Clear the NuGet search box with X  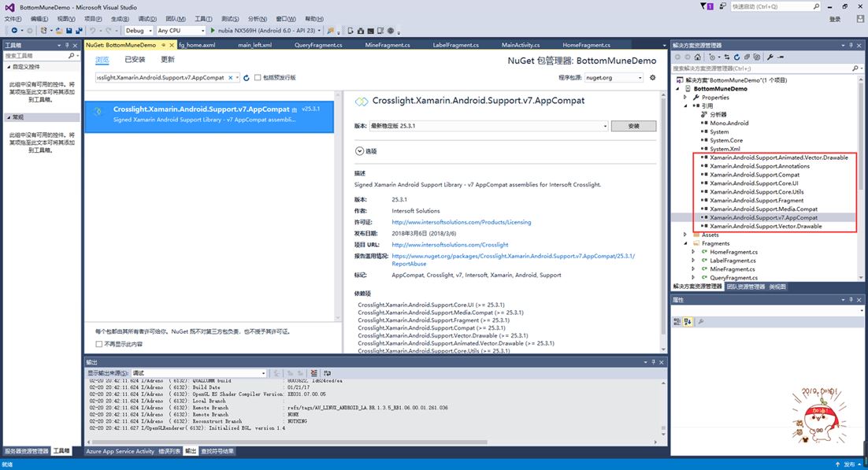coord(230,77)
